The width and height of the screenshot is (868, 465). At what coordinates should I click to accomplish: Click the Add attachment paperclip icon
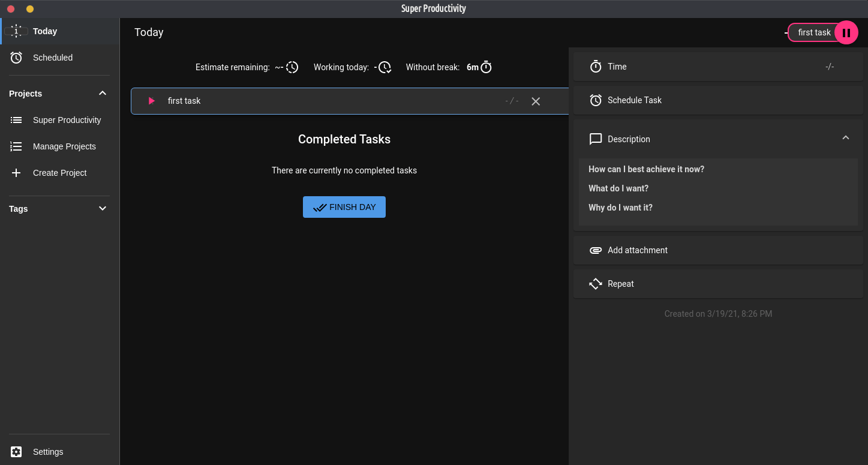click(x=596, y=250)
